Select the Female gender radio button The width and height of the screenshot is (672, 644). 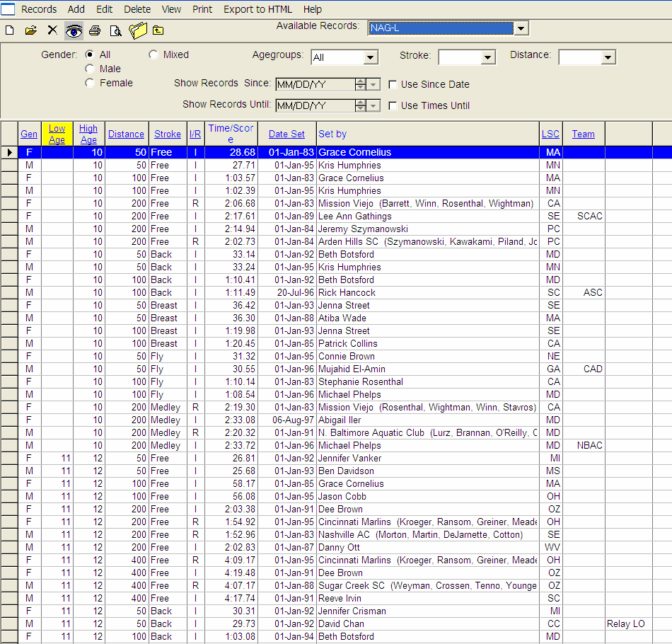click(x=90, y=82)
